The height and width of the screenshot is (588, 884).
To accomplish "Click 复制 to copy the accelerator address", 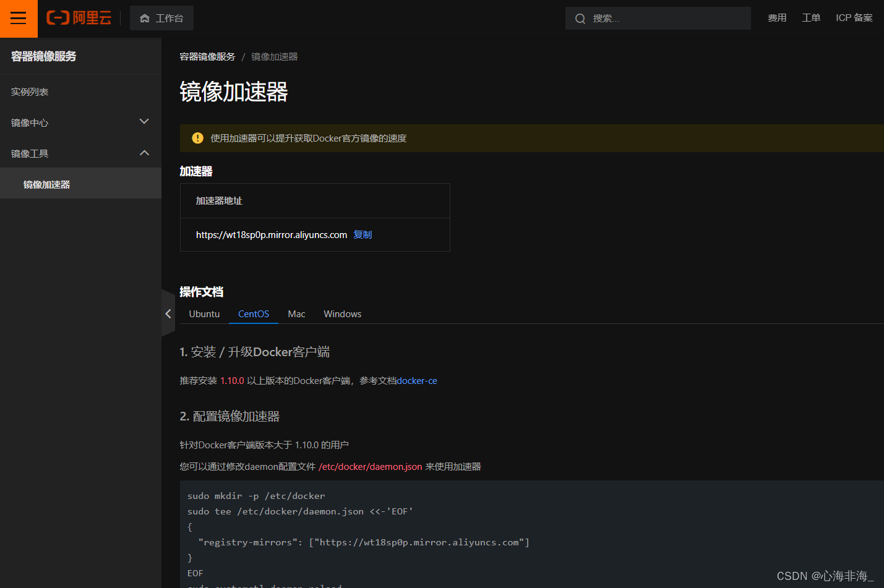I will [x=363, y=235].
